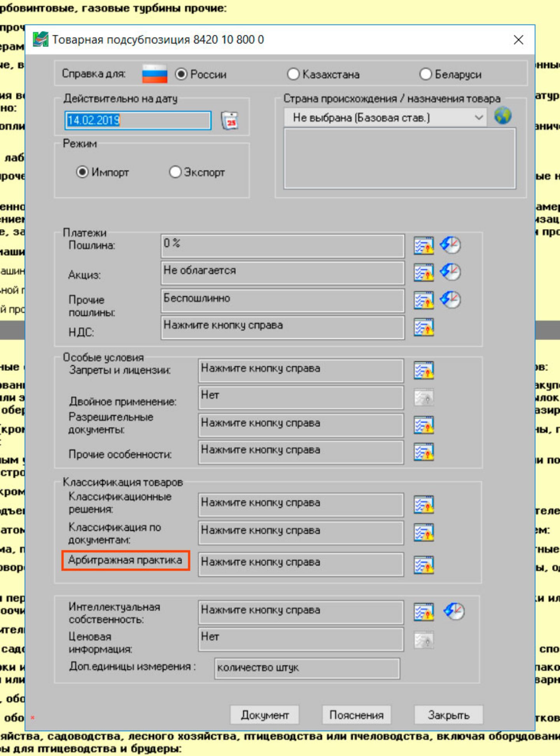This screenshot has height=756, width=560.
Task: Click the Интеллектуальная собственность value field
Action: point(301,612)
